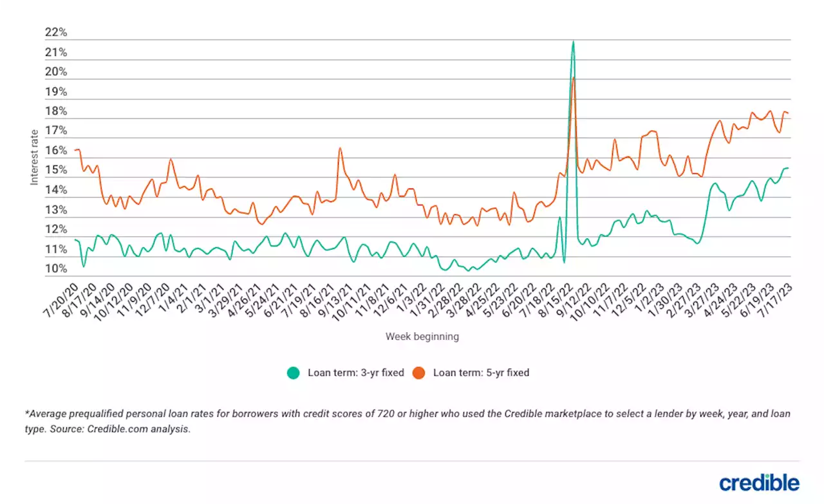Click the 13% y-axis label

[56, 210]
